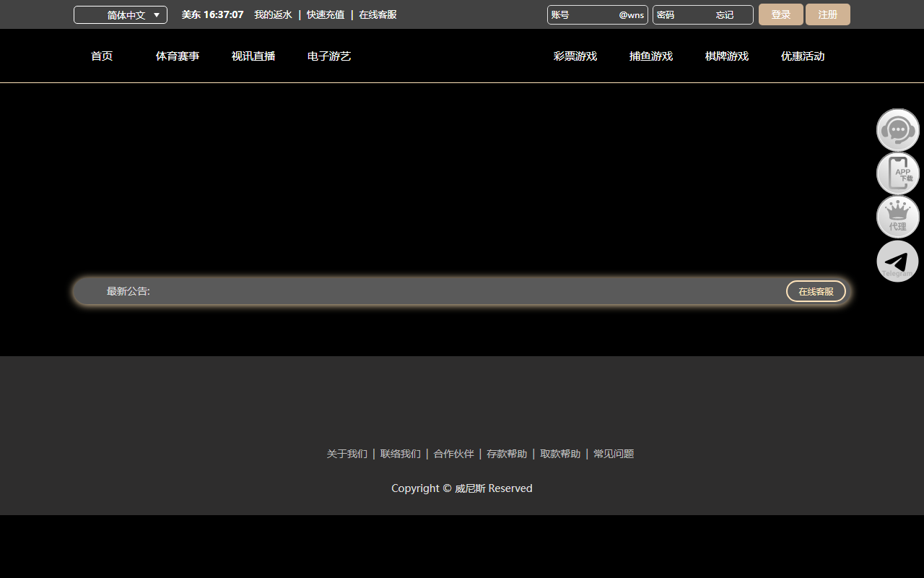Open the customer service headset icon
The width and height of the screenshot is (924, 578).
tap(898, 130)
